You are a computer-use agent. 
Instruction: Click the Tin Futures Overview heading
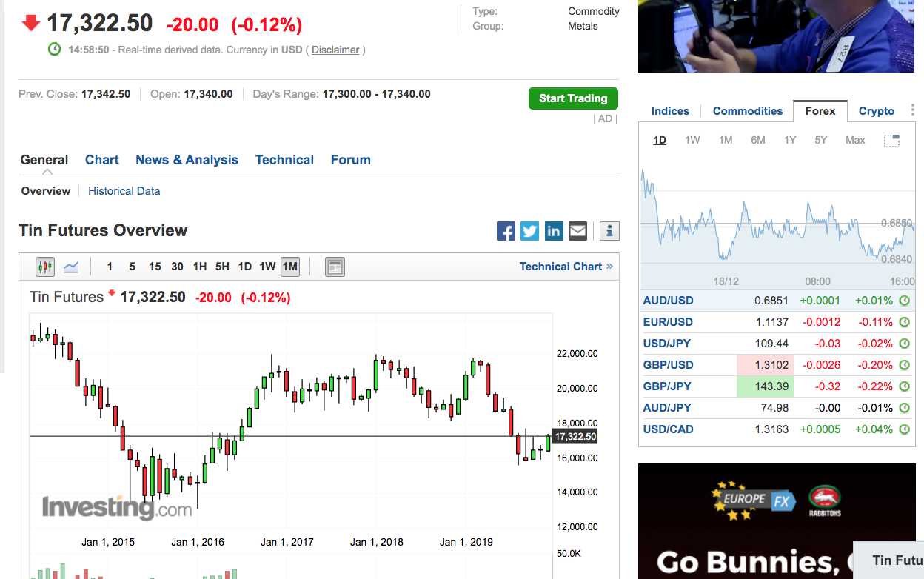click(x=103, y=231)
